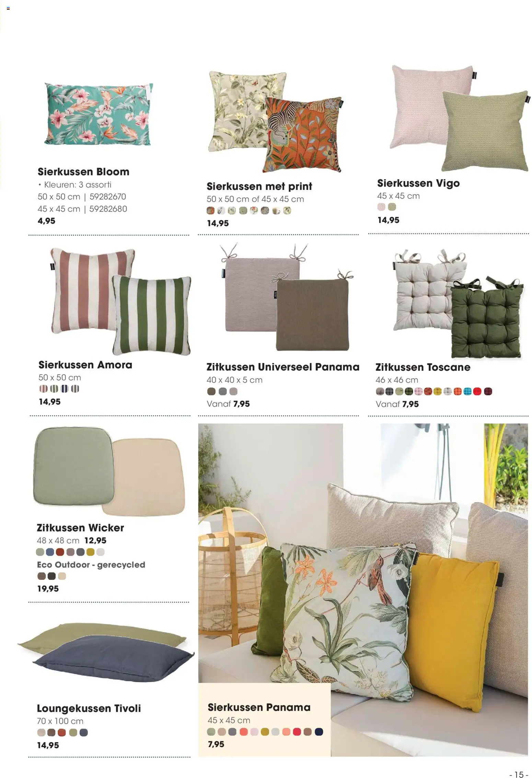Select the green striped Amora cushion photo
The image size is (532, 778).
coord(151,315)
